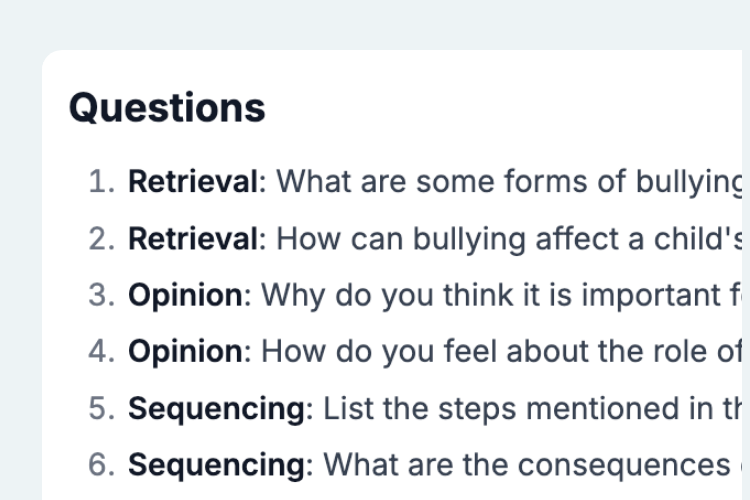Viewport: 750px width, 500px height.
Task: Select the Opinion label in question 3
Action: [x=186, y=295]
